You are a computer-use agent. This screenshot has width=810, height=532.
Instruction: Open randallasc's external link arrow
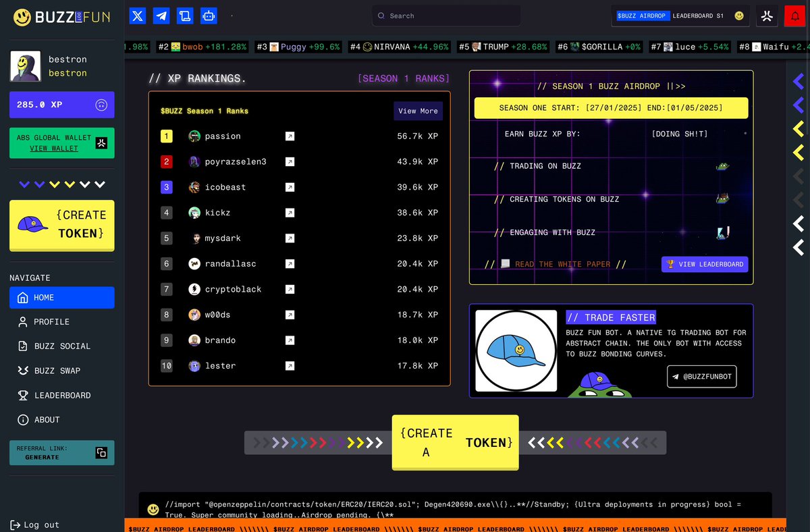[x=290, y=264]
